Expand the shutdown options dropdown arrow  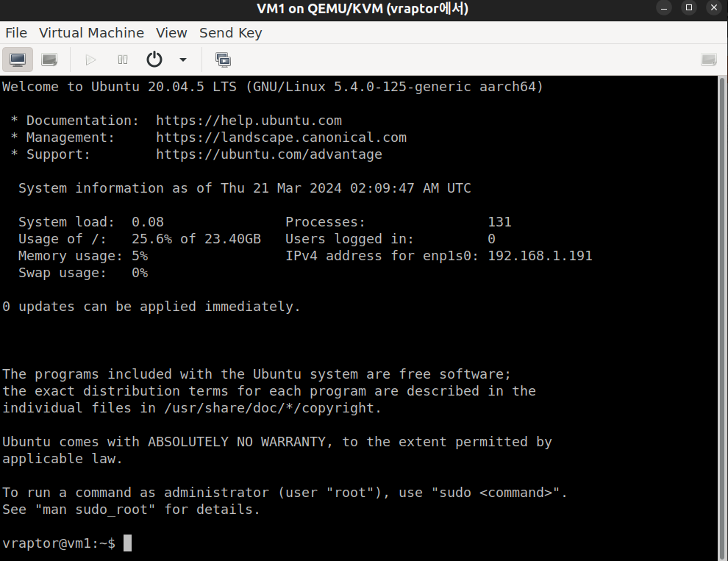point(183,60)
